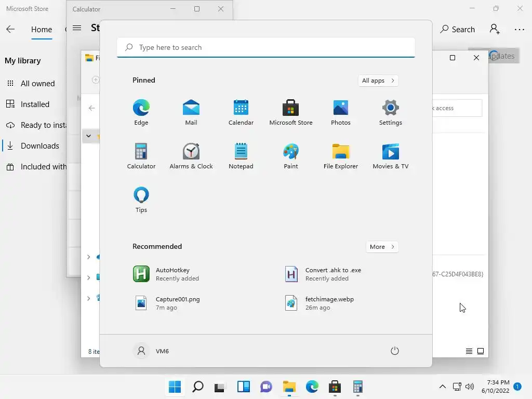
Task: Switch to Calculator on the taskbar
Action: coord(358,387)
